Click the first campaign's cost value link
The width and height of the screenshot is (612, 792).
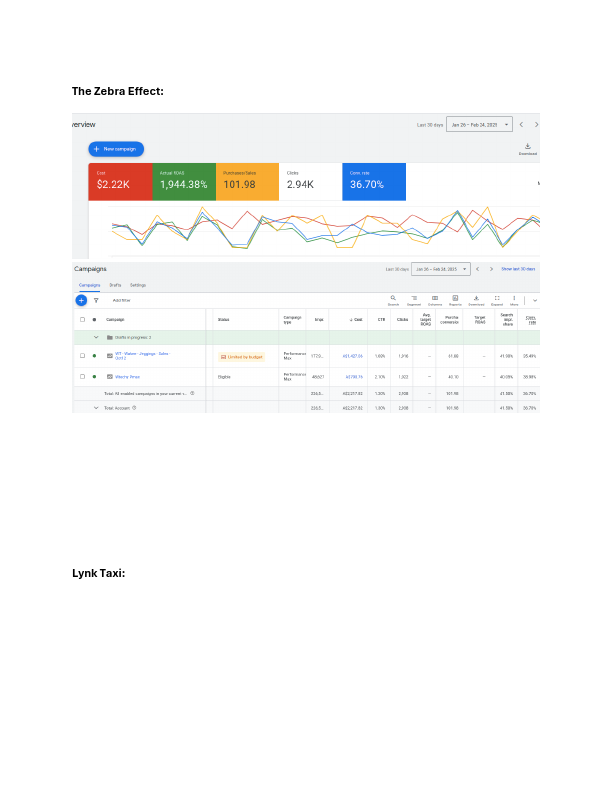[x=353, y=356]
